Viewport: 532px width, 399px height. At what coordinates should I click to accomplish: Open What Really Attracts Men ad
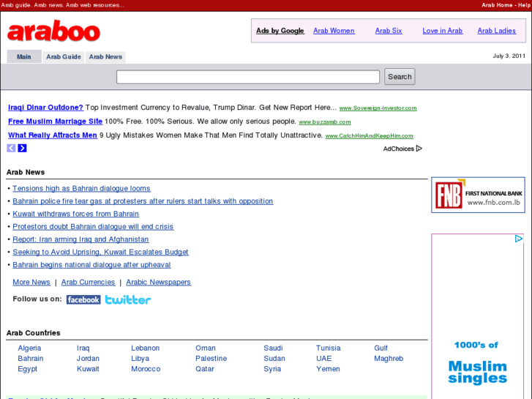coord(53,135)
